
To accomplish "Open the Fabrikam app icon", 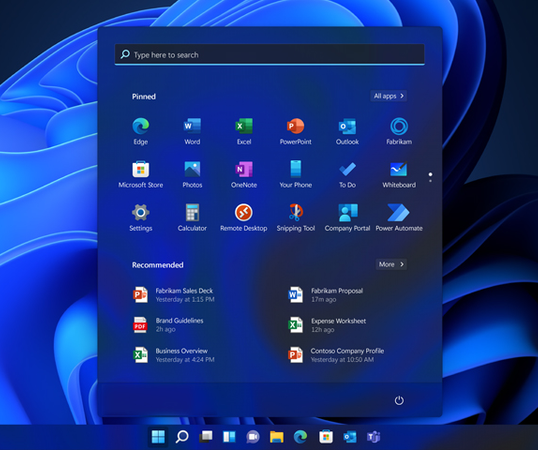I will coord(399,131).
